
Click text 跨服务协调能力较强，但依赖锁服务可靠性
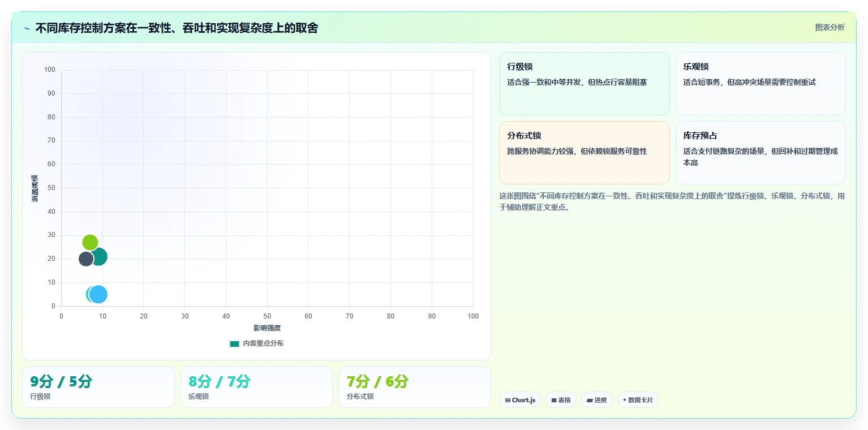tap(577, 151)
